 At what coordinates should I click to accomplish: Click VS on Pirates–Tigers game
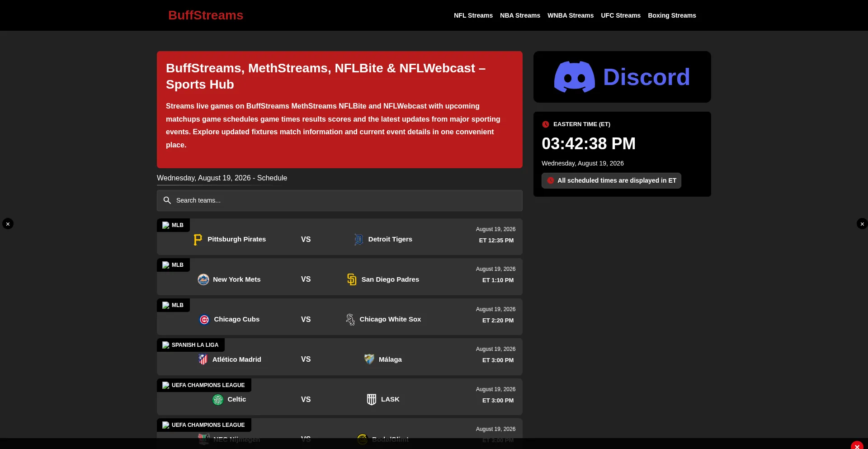pos(306,240)
